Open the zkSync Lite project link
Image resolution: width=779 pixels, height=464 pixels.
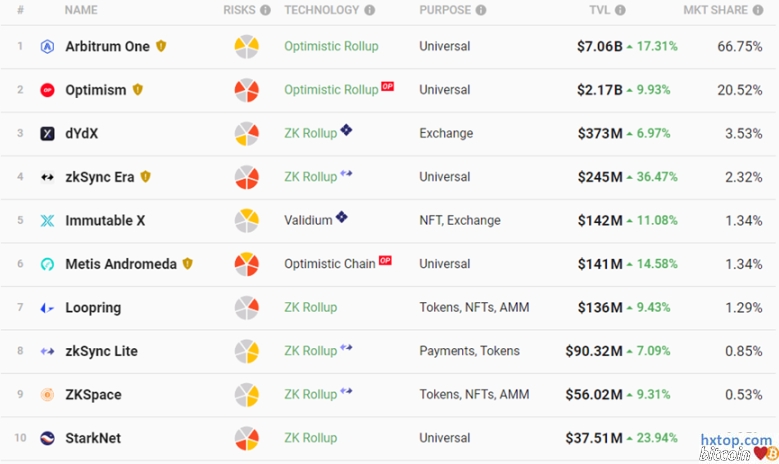101,351
